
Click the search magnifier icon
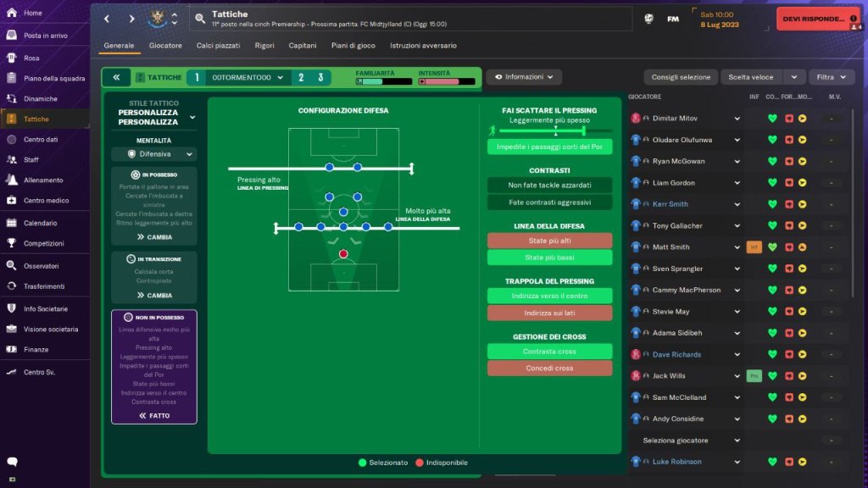pyautogui.click(x=201, y=19)
